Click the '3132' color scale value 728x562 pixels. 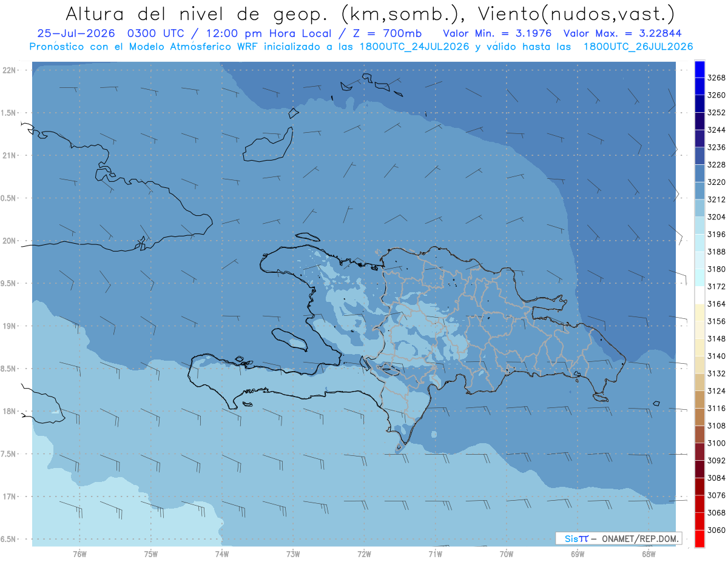pos(716,373)
